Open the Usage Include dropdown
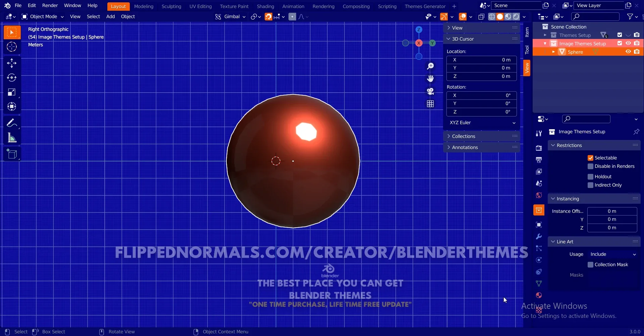Image resolution: width=644 pixels, height=336 pixels. (612, 254)
